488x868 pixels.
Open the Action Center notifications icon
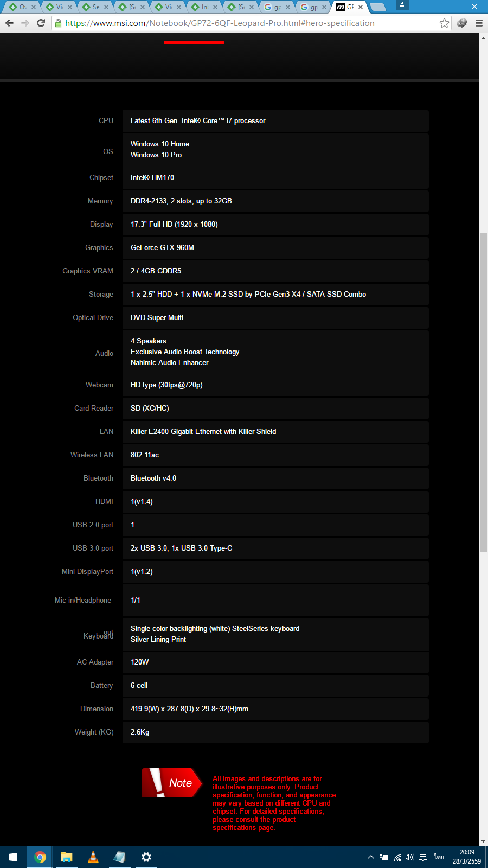[x=423, y=857]
